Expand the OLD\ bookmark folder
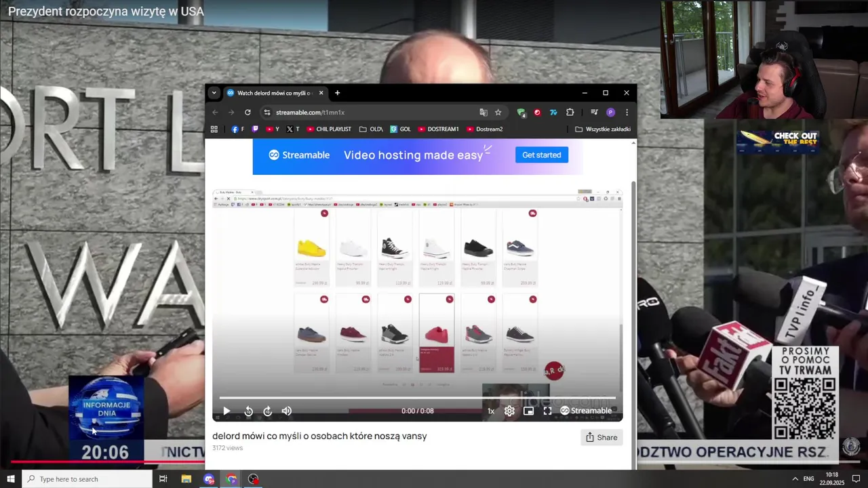Screen dimensions: 868x488 (x=371, y=129)
